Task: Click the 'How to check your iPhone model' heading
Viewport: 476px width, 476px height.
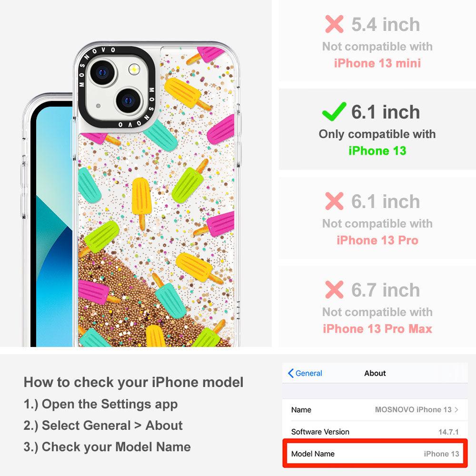Action: click(x=134, y=382)
